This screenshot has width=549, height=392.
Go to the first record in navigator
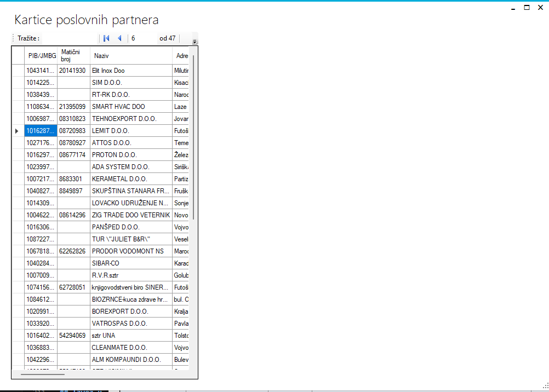click(x=106, y=38)
